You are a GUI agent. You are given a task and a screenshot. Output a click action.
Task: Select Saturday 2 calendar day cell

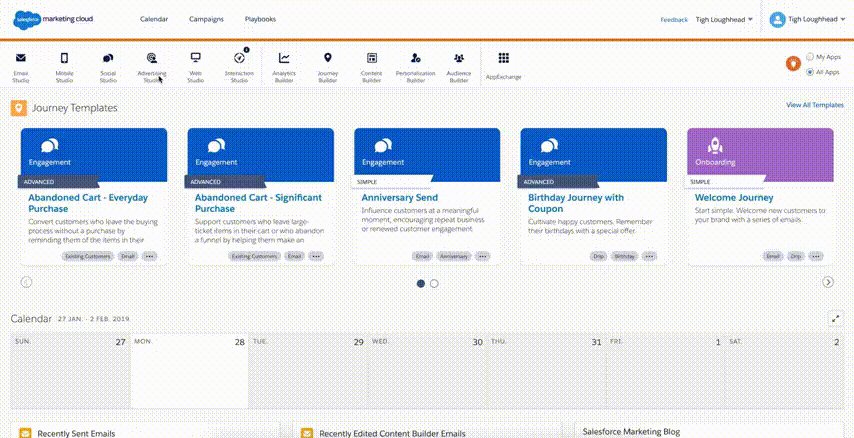(784, 372)
